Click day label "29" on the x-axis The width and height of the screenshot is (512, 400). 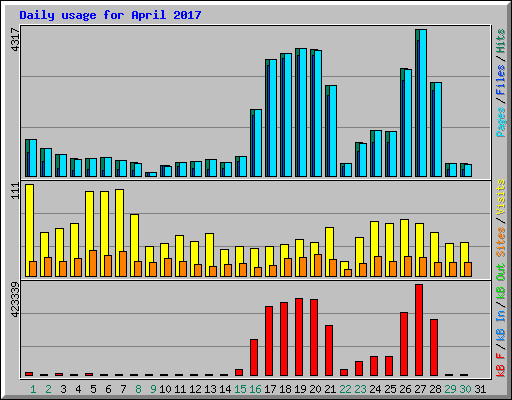tap(450, 389)
